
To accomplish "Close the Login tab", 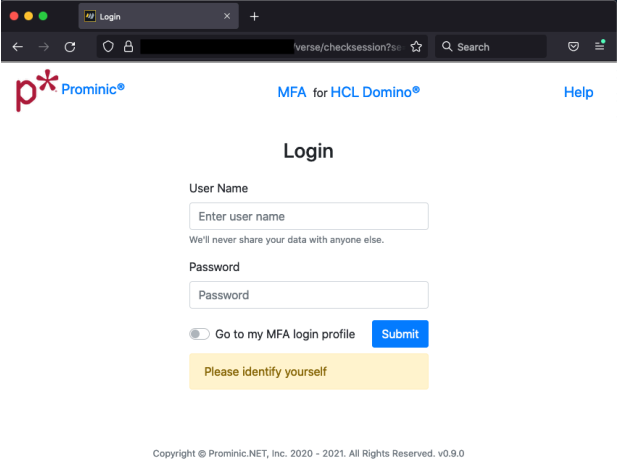I will point(227,16).
